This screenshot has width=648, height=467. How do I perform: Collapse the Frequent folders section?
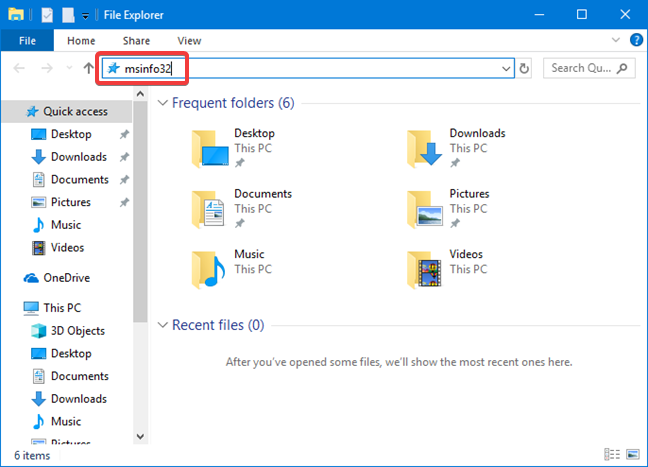point(163,103)
